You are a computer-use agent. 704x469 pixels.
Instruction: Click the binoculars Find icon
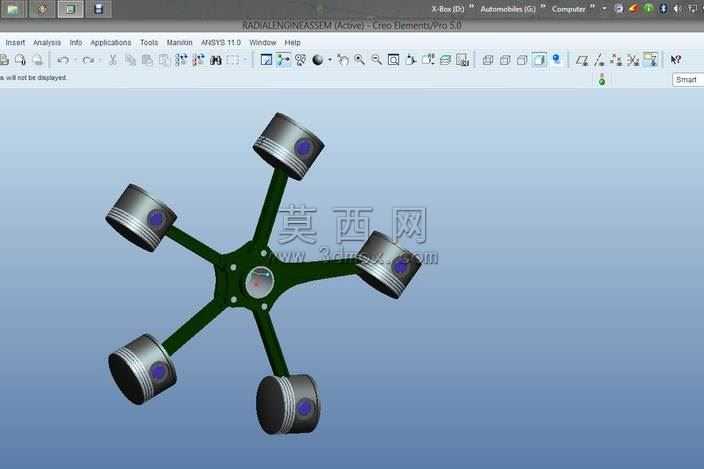pyautogui.click(x=216, y=60)
